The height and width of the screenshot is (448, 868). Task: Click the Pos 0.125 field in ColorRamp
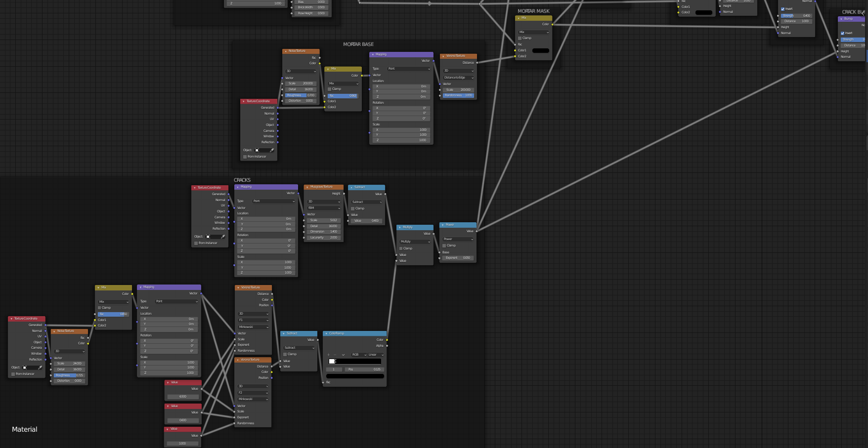(x=364, y=369)
